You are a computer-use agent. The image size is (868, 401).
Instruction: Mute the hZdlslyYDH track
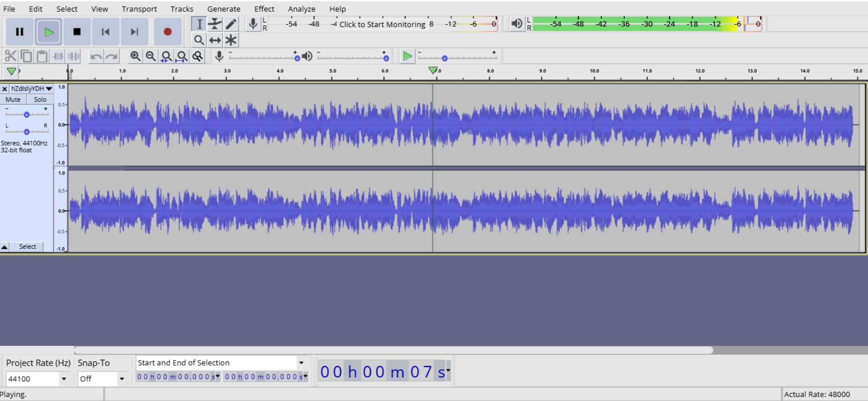(13, 99)
